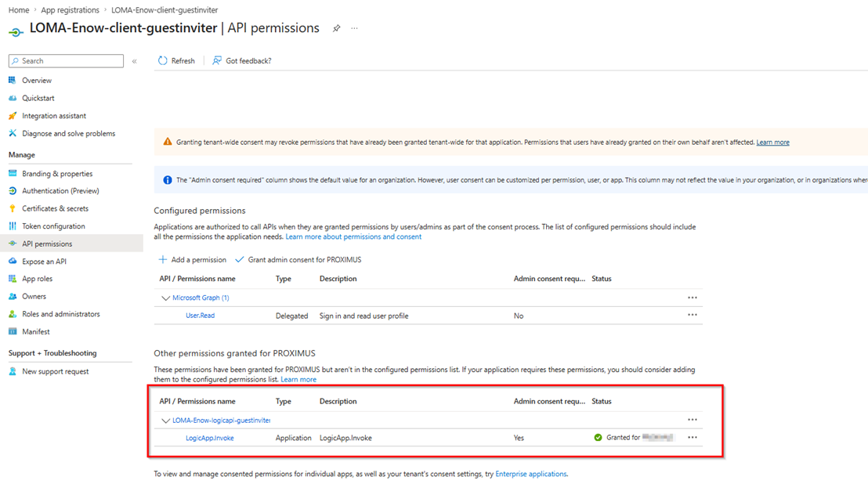Open ellipsis menu for User.Read row

(x=692, y=315)
